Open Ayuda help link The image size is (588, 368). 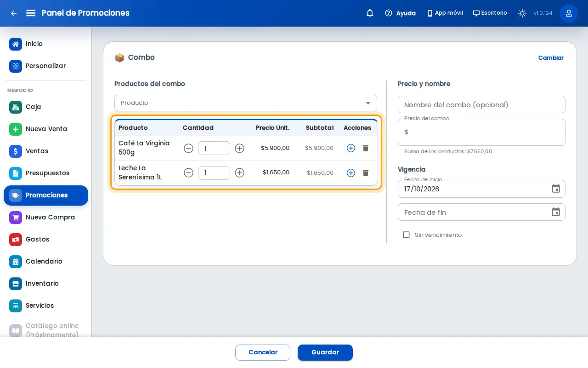point(400,13)
